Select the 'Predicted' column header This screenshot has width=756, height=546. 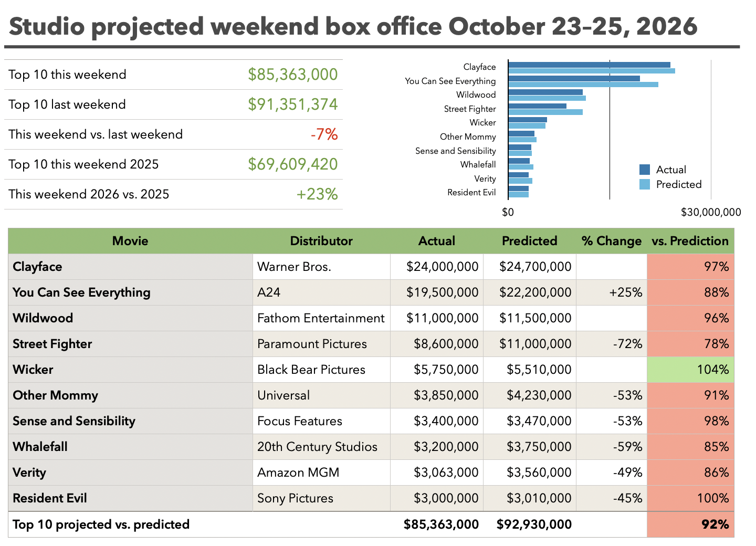pos(530,241)
